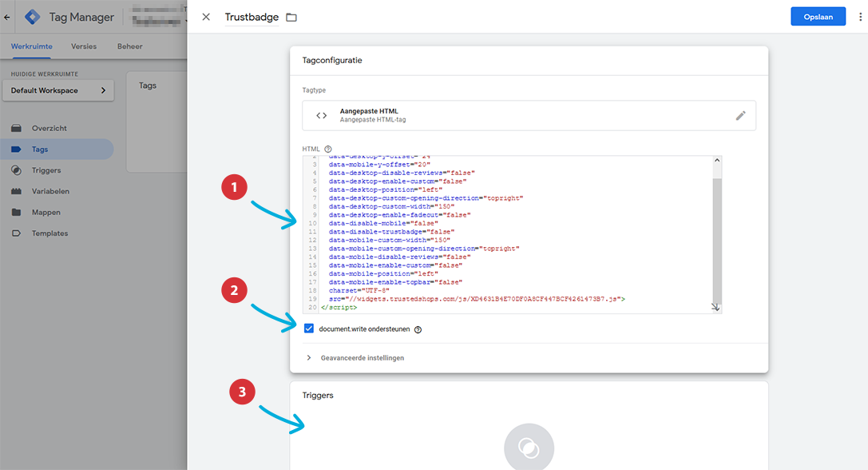This screenshot has width=868, height=470.
Task: Click code line data-desktop-position="left"
Action: point(385,189)
